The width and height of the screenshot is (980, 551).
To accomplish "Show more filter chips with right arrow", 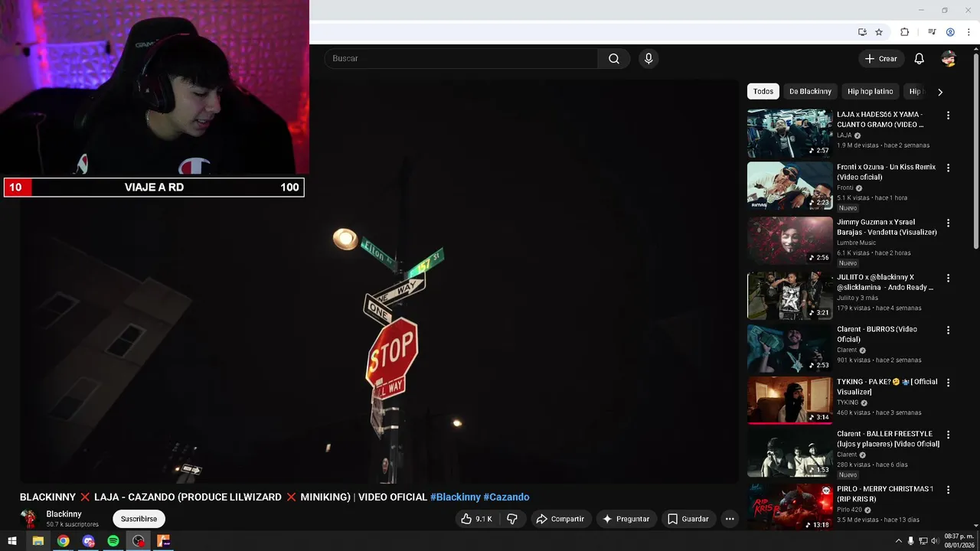I will click(940, 92).
